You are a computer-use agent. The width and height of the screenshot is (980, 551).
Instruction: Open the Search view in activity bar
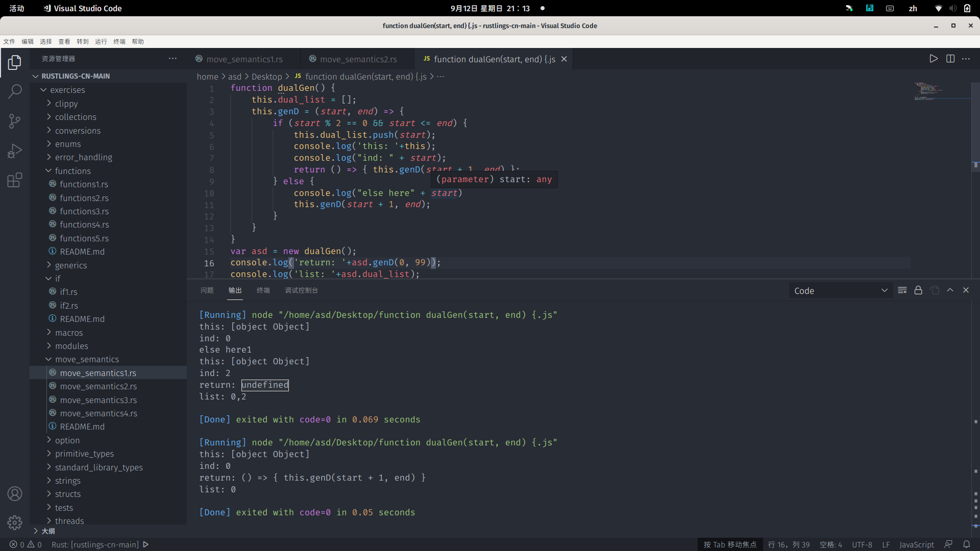[15, 92]
